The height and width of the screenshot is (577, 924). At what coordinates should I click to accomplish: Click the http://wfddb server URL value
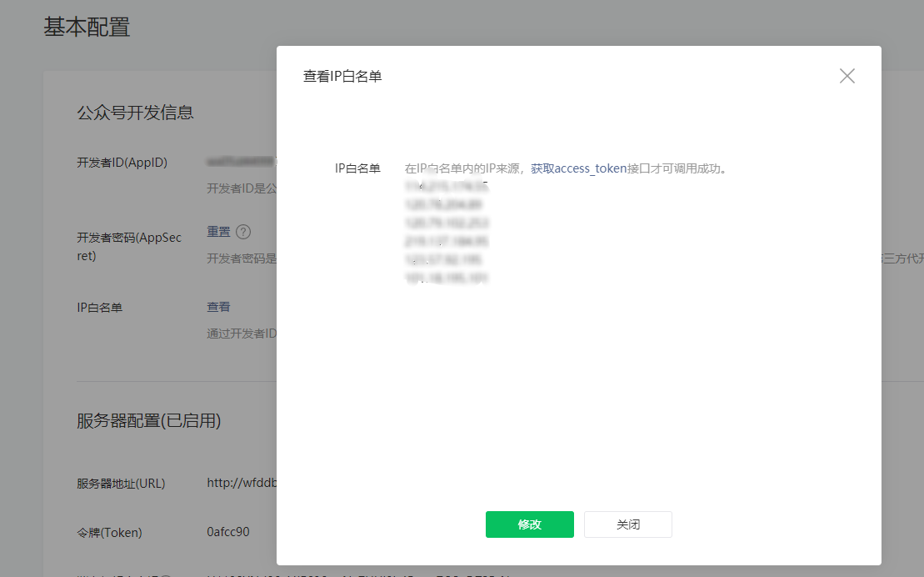242,483
